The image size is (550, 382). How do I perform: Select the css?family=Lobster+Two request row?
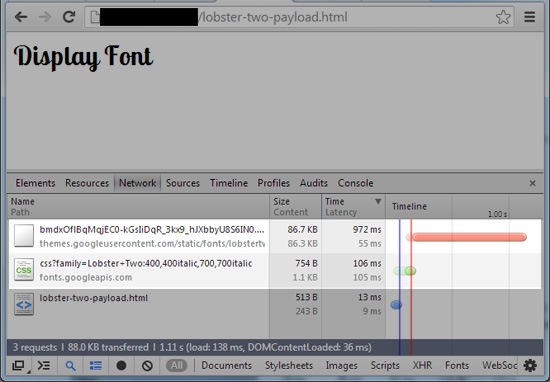point(275,270)
